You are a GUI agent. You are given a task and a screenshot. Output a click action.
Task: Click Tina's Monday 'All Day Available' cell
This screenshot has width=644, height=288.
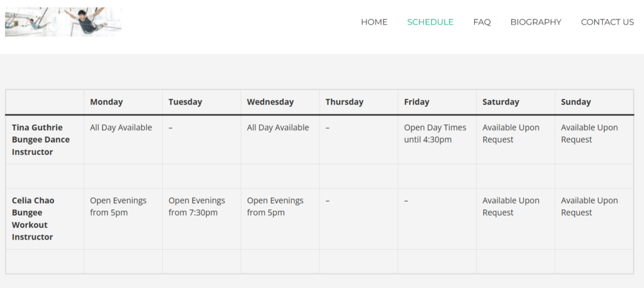[123, 140]
